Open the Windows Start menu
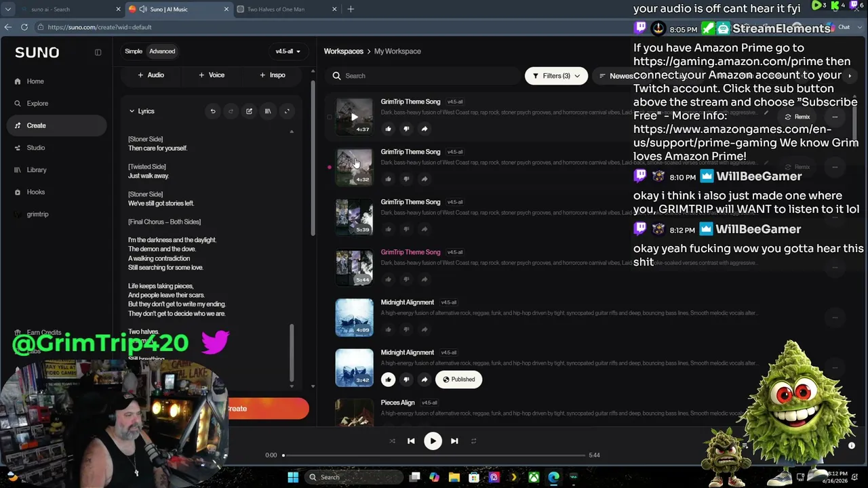Viewport: 868px width, 488px height. tap(293, 477)
